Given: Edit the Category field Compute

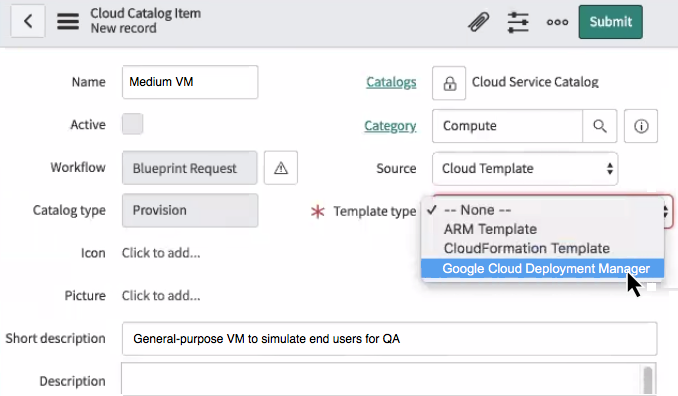Looking at the screenshot, I should [x=507, y=126].
